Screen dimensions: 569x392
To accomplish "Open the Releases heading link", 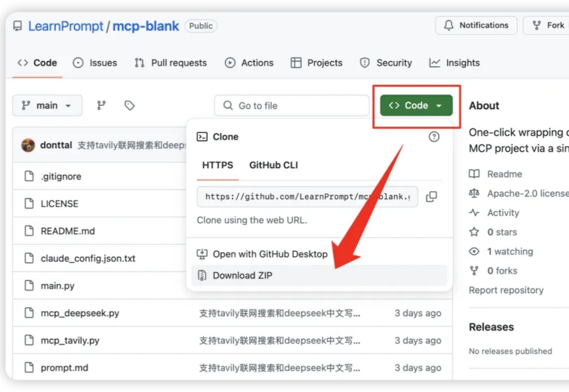I will tap(492, 327).
